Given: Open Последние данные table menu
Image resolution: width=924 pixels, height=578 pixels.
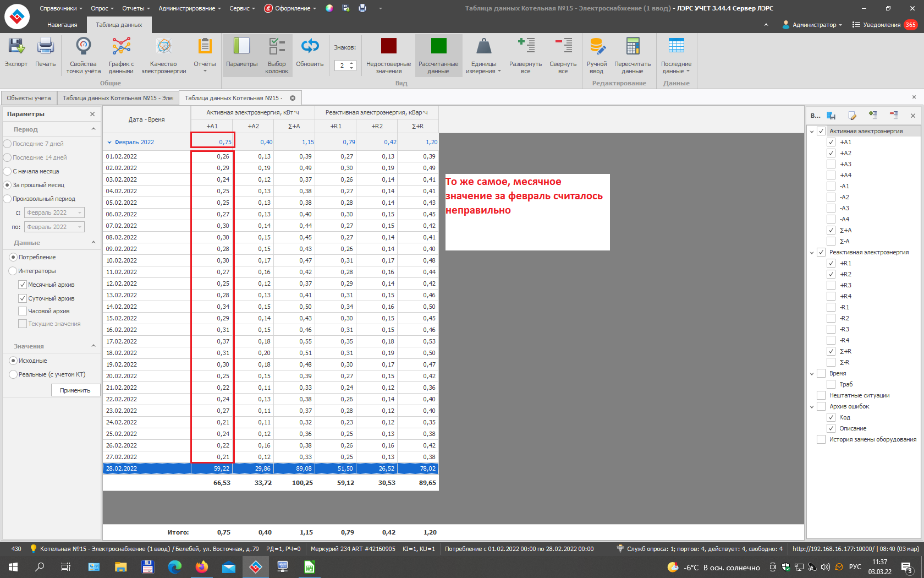Looking at the screenshot, I should pyautogui.click(x=676, y=54).
